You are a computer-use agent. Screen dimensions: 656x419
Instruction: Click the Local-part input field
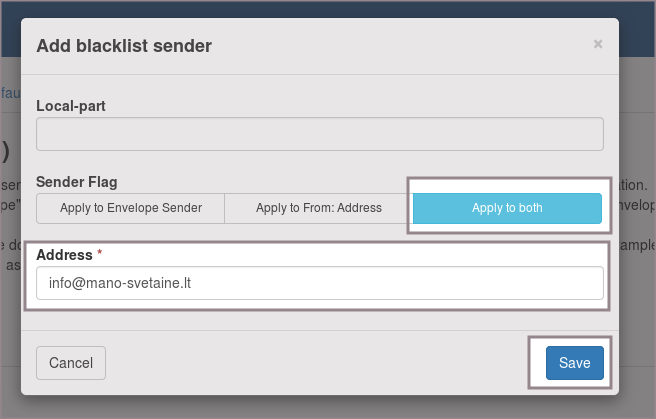click(320, 134)
